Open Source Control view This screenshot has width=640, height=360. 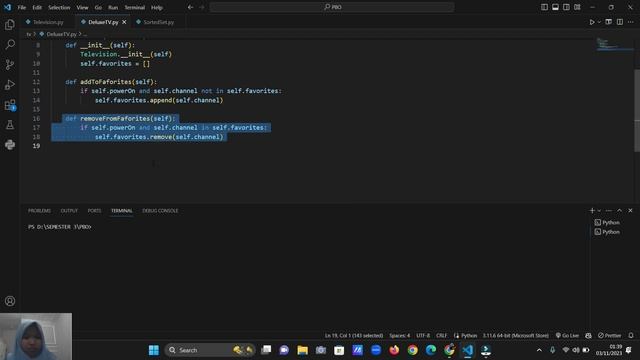pyautogui.click(x=10, y=64)
